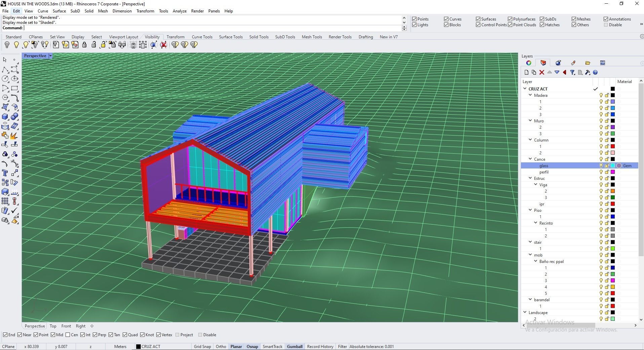The width and height of the screenshot is (644, 350).
Task: Click the red X Delete Layer icon
Action: [541, 72]
